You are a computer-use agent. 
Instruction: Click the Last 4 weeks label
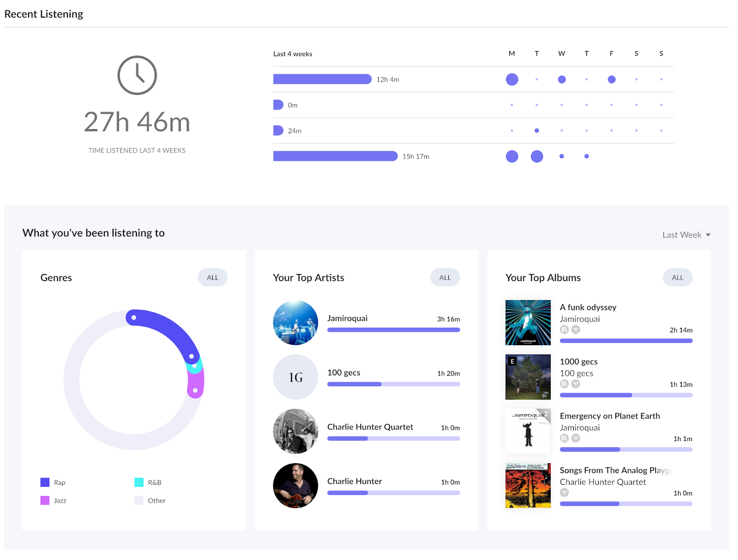(x=292, y=53)
